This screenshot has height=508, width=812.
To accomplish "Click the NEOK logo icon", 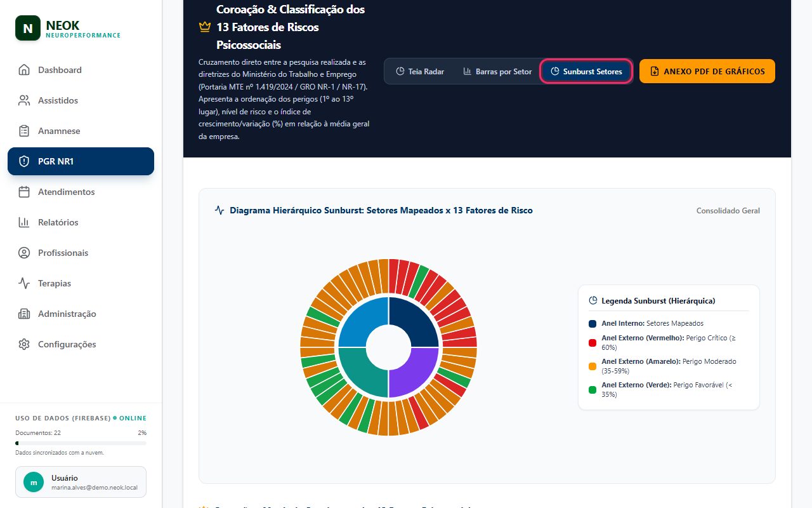I will 28,29.
